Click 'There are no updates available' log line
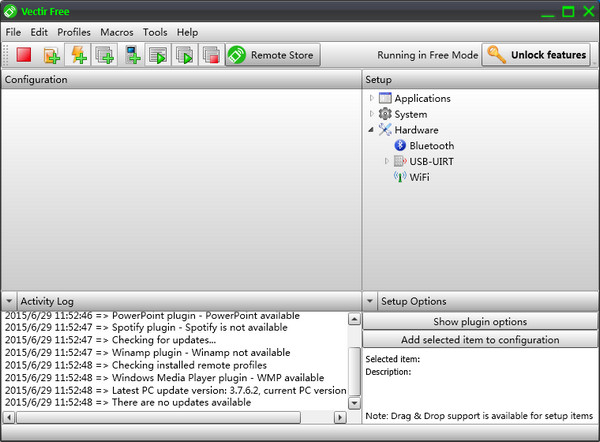This screenshot has width=600, height=442. (128, 402)
